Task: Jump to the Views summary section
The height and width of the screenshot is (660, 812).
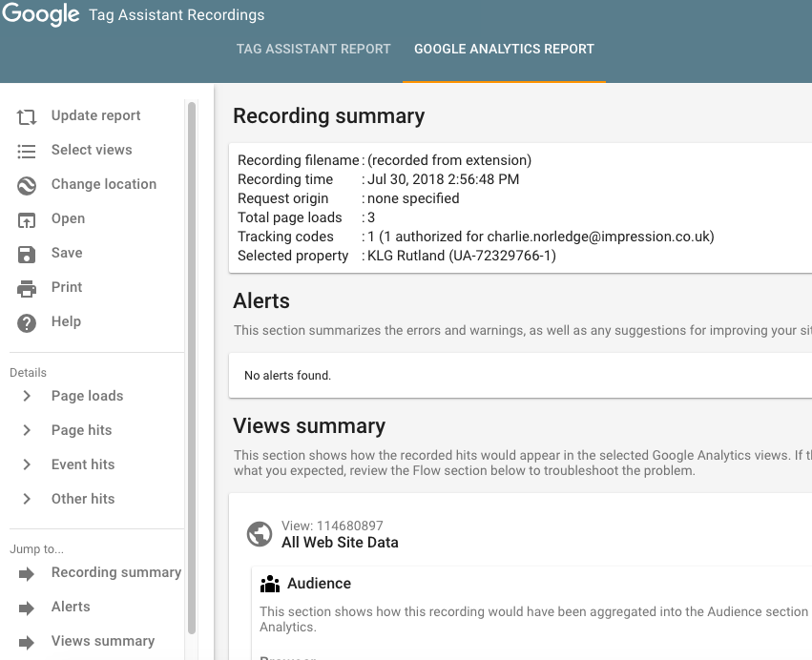Action: click(102, 641)
